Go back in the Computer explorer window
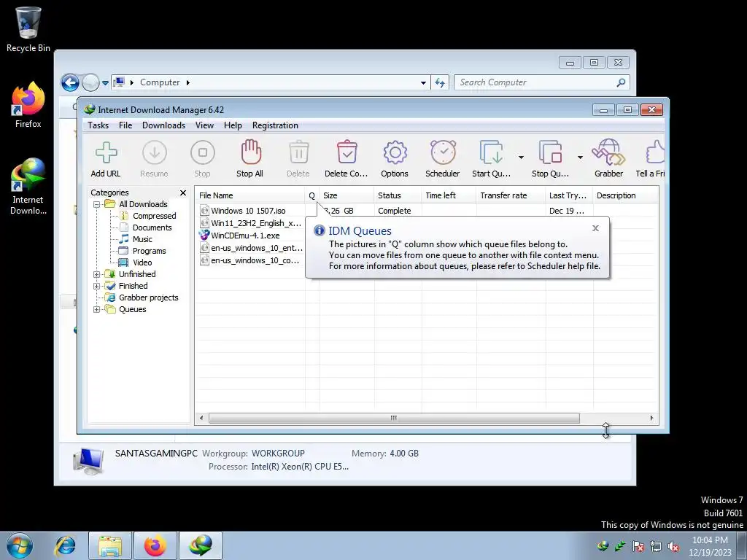747x560 pixels. [x=70, y=83]
